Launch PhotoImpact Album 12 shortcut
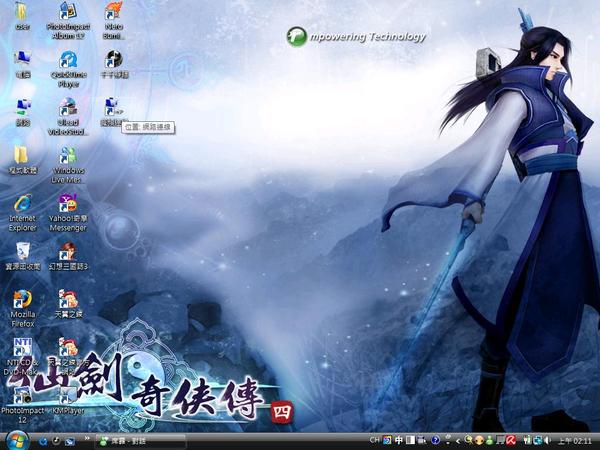The width and height of the screenshot is (600, 450). [x=68, y=21]
